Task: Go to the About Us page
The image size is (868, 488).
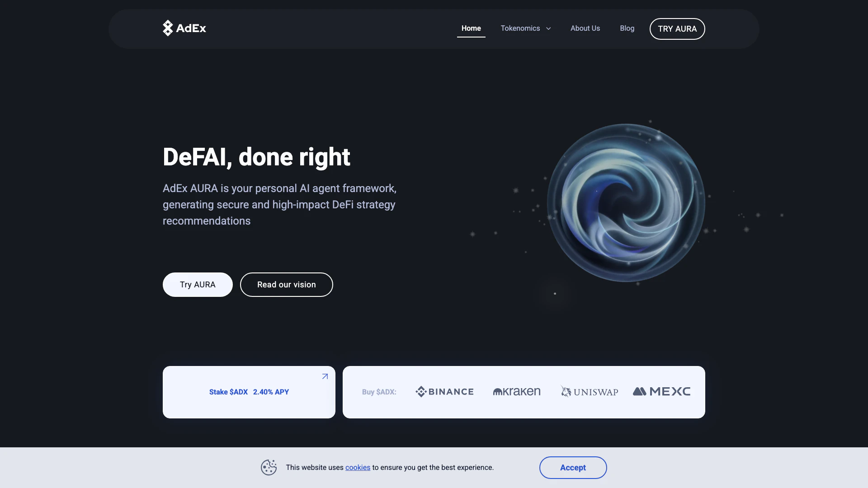Action: [585, 28]
